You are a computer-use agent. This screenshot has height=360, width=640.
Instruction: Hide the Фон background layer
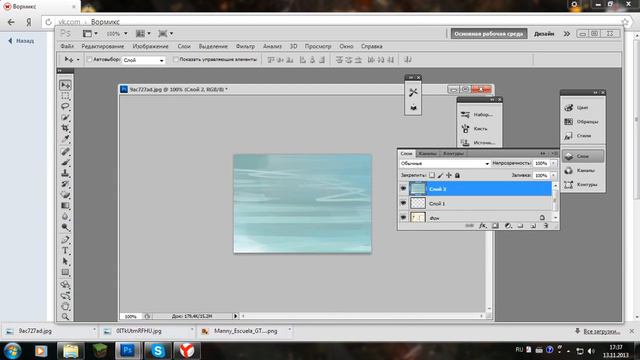coord(403,217)
